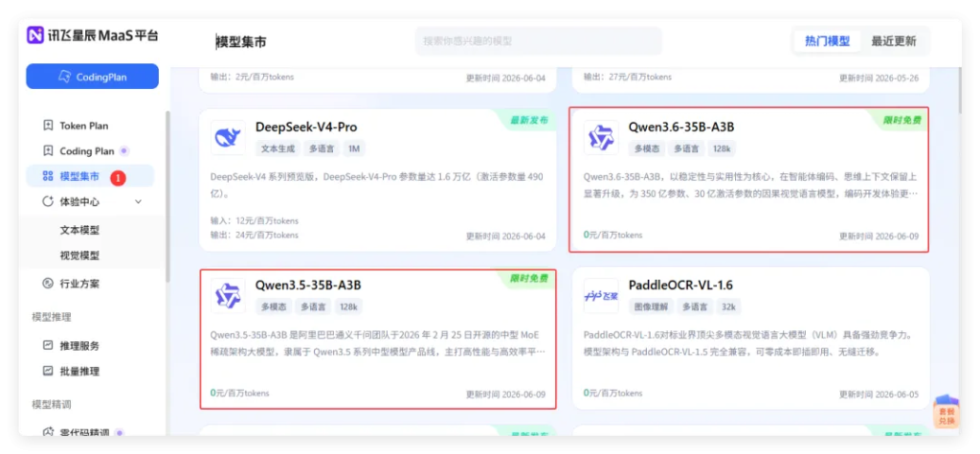Open the DeepSeek-V4-Pro title
Screen dimensions: 980x454
point(306,127)
